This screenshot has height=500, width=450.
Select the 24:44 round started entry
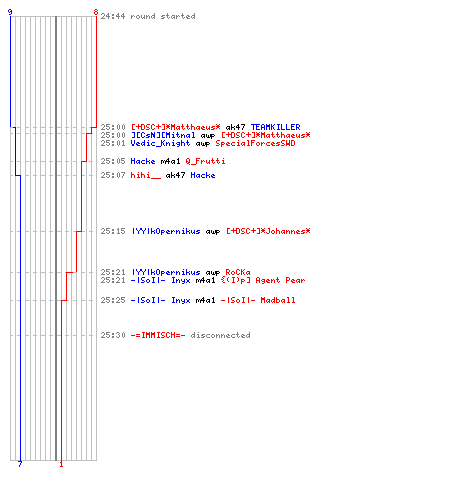coord(148,16)
